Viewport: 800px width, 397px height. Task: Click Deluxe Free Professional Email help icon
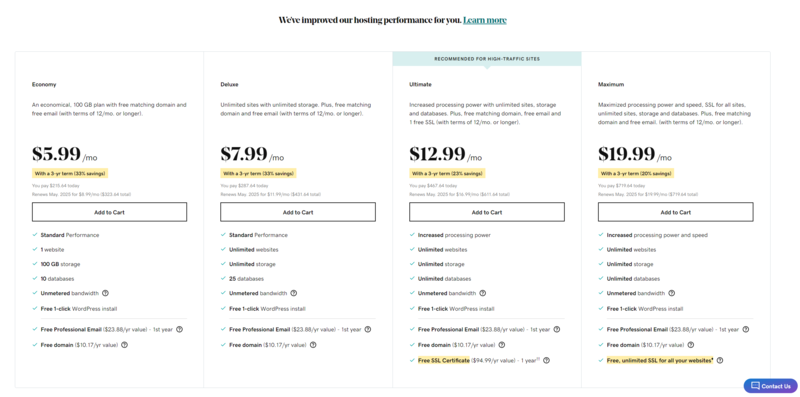(x=368, y=330)
